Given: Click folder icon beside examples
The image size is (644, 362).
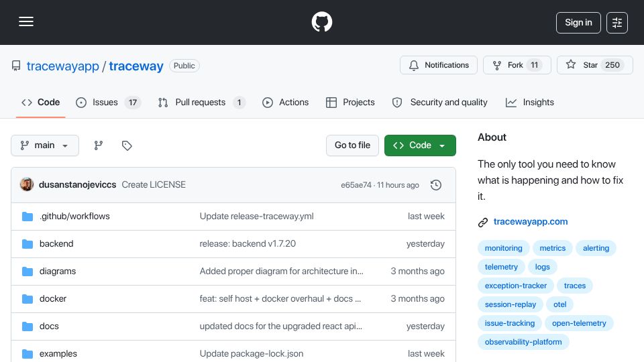Looking at the screenshot, I should pyautogui.click(x=28, y=354).
